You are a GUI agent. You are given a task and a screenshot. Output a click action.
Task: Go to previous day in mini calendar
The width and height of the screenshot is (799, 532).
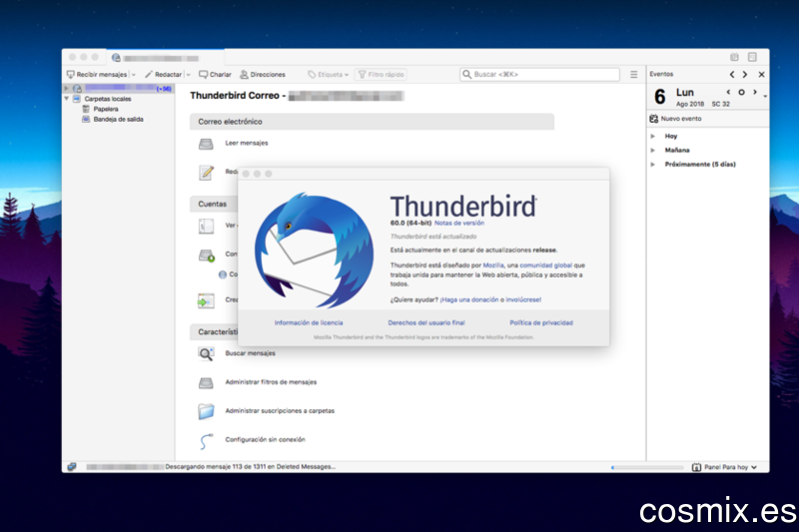coord(728,92)
